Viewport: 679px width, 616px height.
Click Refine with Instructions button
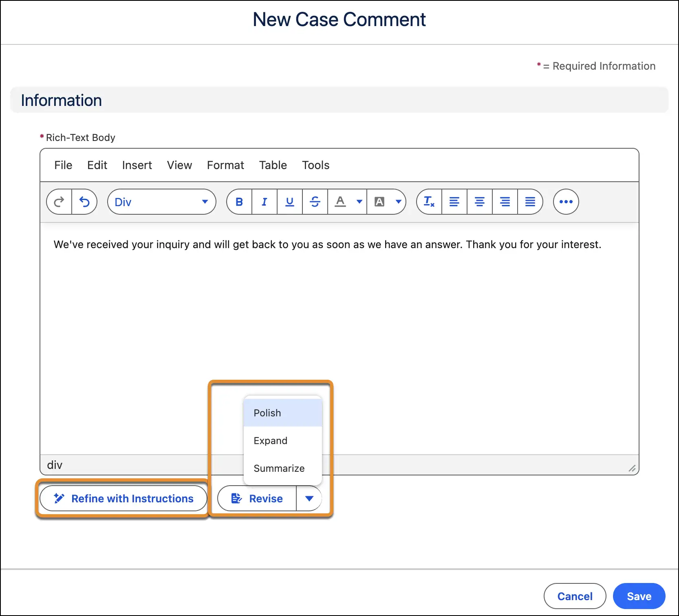coord(123,498)
